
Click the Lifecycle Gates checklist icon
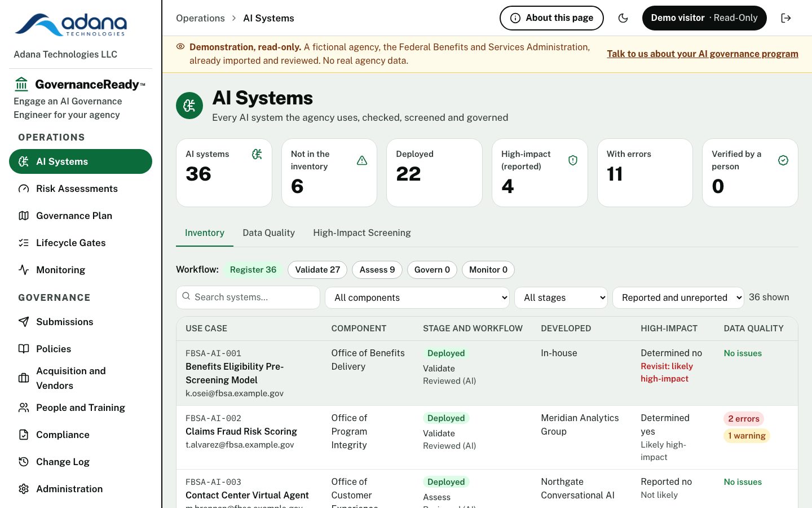[24, 243]
